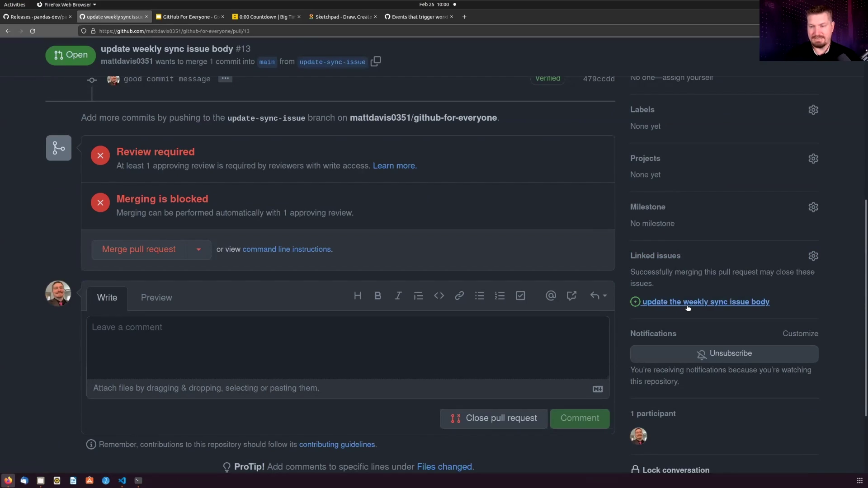The width and height of the screenshot is (868, 488).
Task: Add a task list checkbox item
Action: [520, 296]
